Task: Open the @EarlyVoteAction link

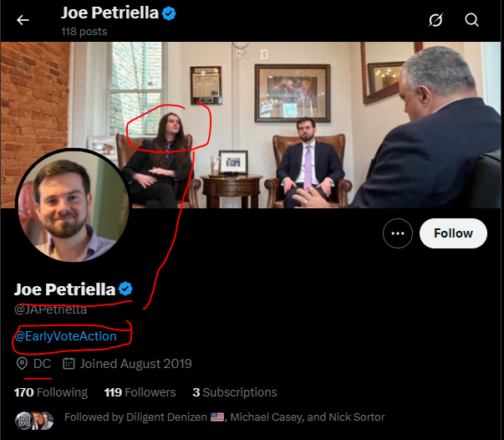Action: [x=65, y=336]
